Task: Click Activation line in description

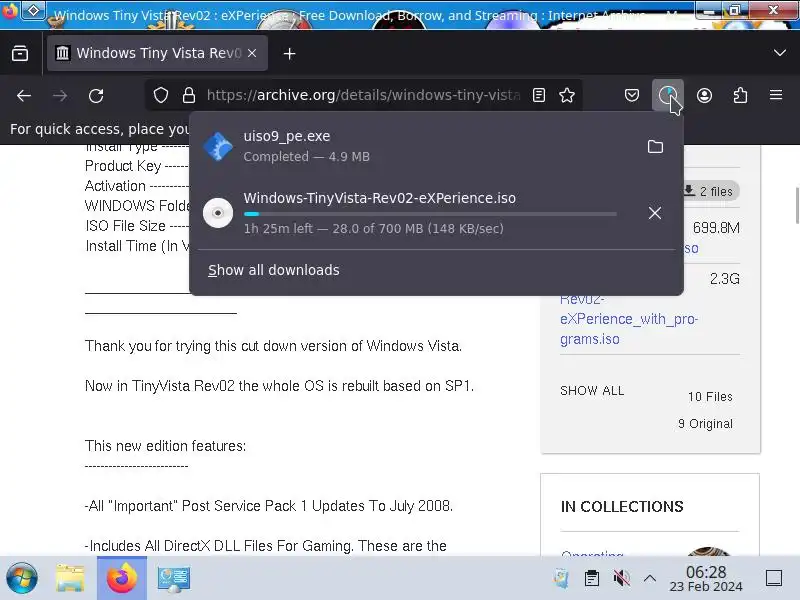Action: click(137, 186)
